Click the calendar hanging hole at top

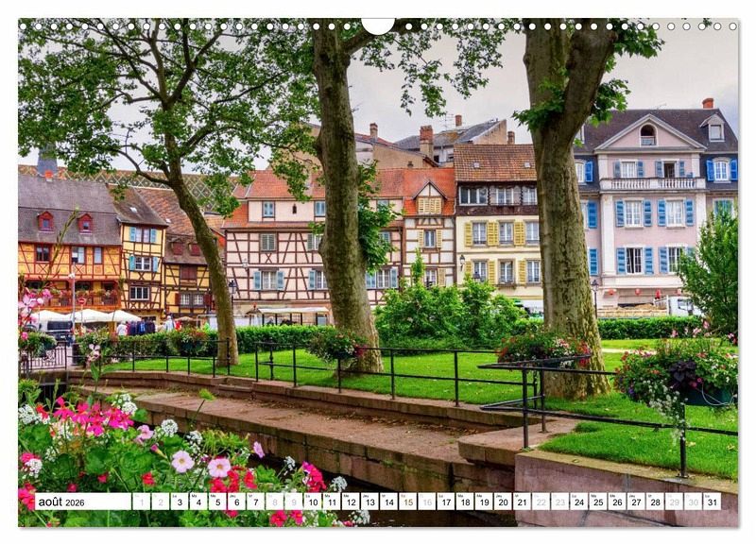pos(378,24)
